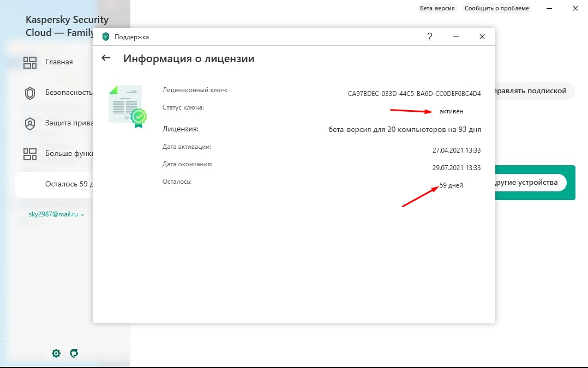Image resolution: width=588 pixels, height=368 pixels.
Task: Expand the sky2987@mail.ru account dropdown
Action: coord(57,214)
